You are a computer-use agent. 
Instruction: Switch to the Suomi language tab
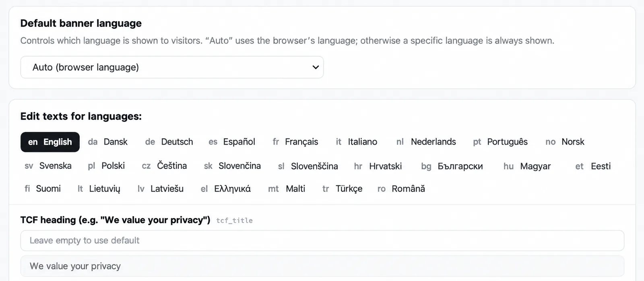point(43,189)
